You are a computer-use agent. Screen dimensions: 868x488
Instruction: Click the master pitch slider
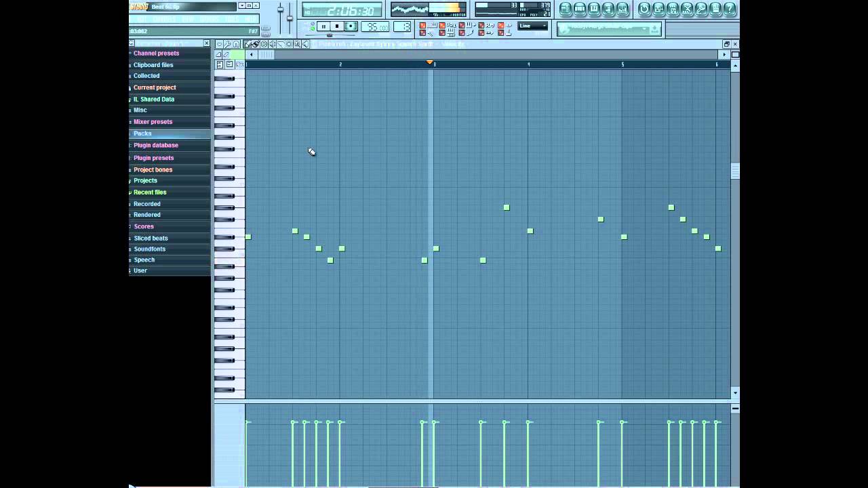point(290,18)
